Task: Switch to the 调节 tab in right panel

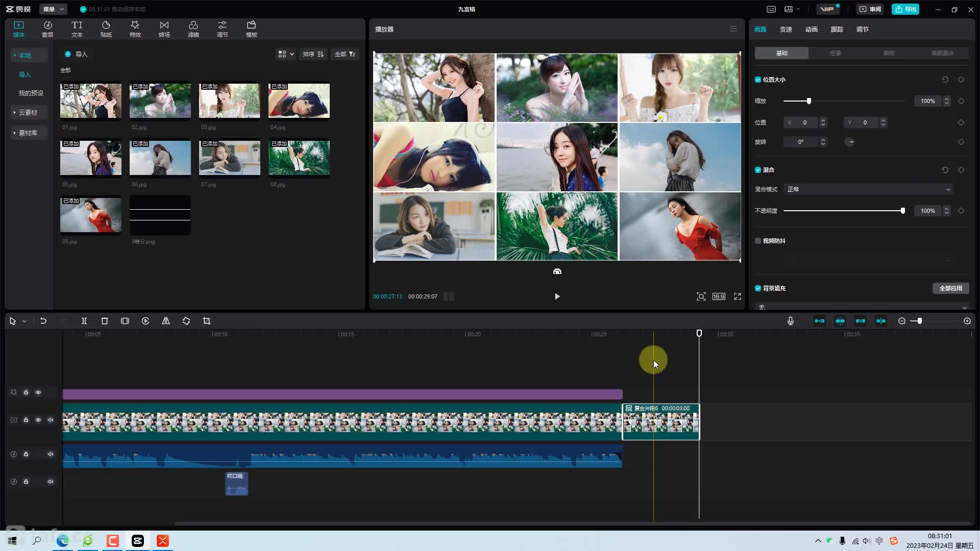Action: (863, 29)
